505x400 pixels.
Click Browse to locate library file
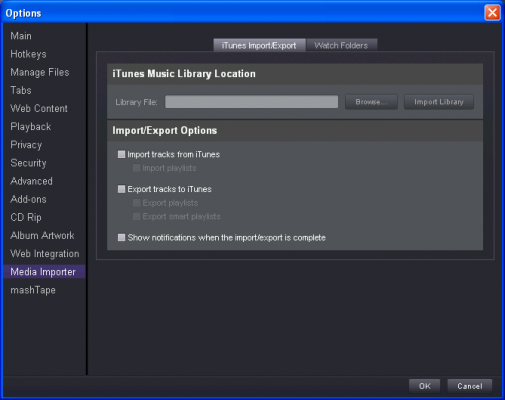pos(371,102)
